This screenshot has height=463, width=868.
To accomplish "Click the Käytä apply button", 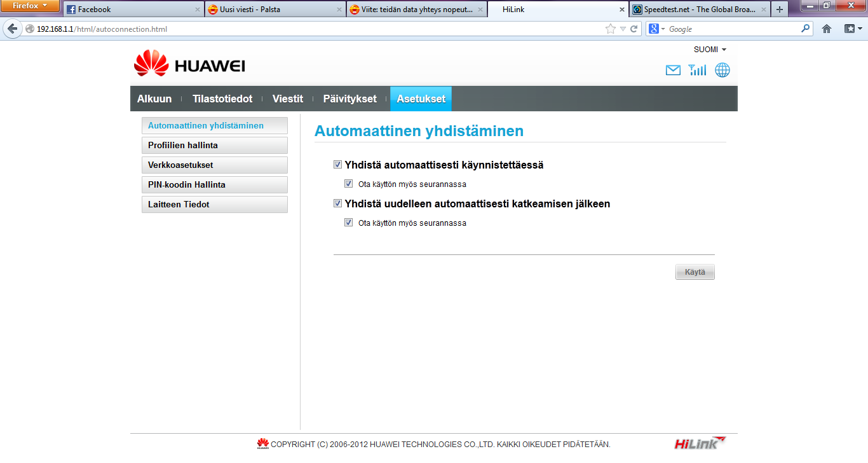I will click(x=695, y=272).
